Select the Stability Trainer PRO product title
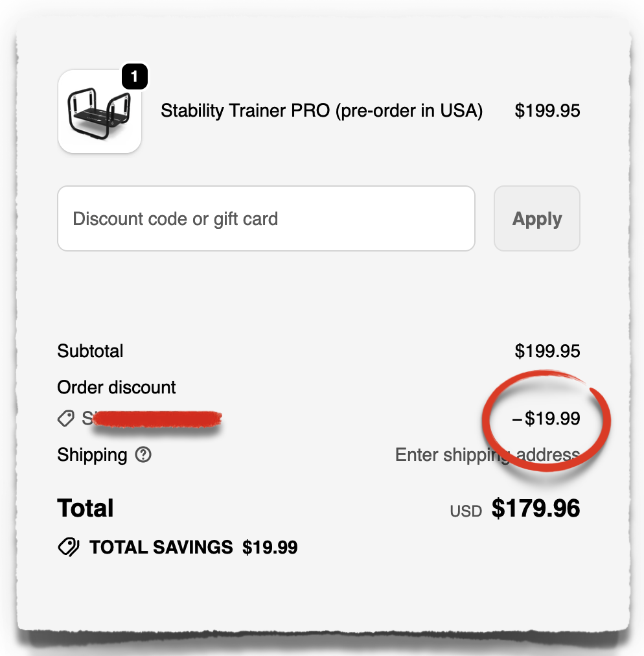The image size is (644, 656). point(321,111)
